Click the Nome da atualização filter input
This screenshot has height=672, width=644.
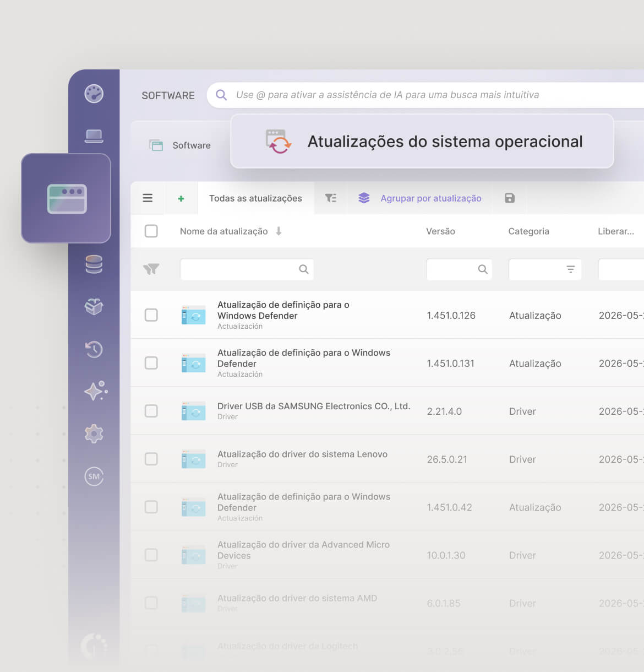click(247, 269)
